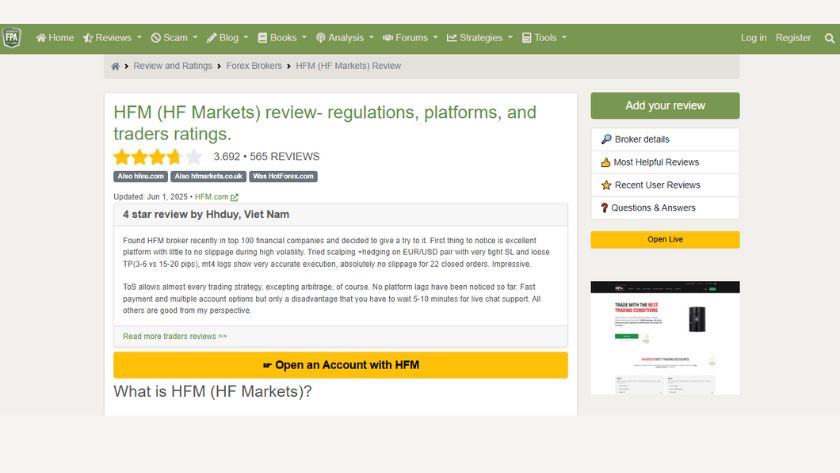Click the Scam prohibited-sign icon

(x=156, y=37)
